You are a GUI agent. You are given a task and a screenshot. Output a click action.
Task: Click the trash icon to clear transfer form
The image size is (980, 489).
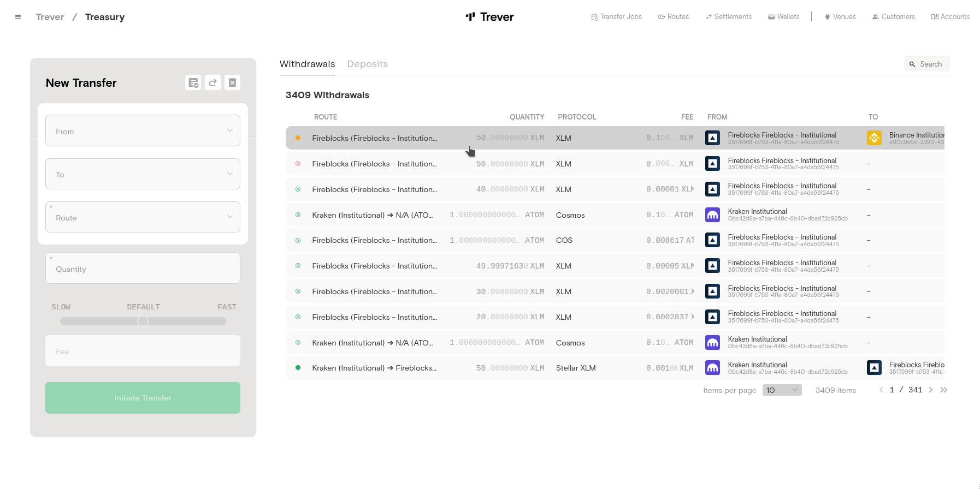232,83
